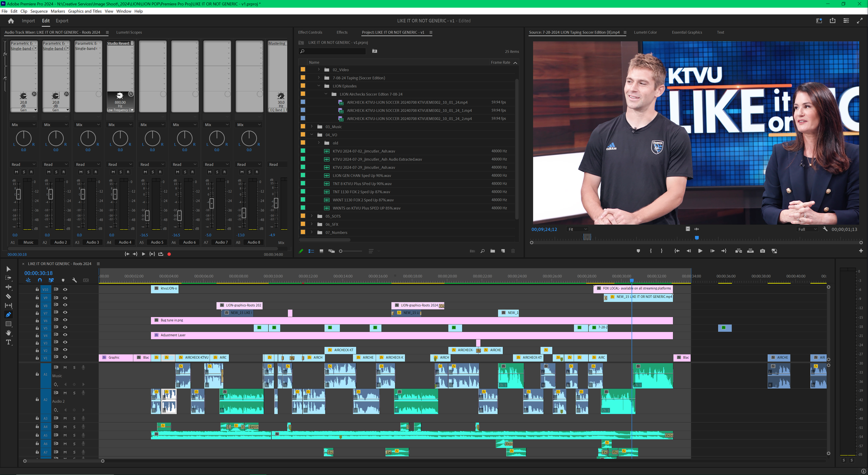
Task: Expand the 05_SOTS bin
Action: point(311,216)
